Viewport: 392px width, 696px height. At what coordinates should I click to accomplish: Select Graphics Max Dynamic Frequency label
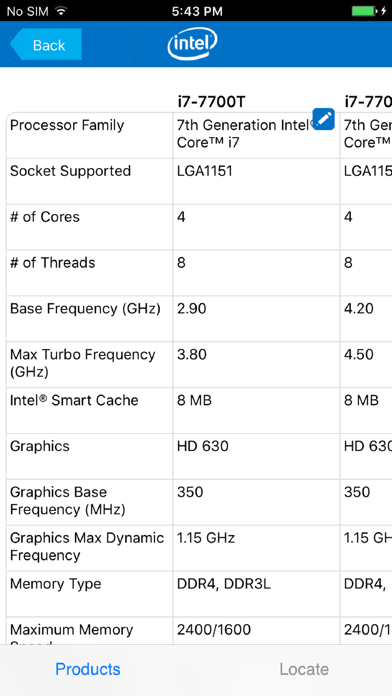87,546
